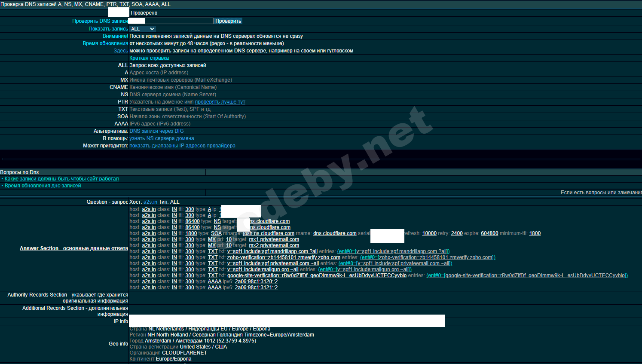
Task: Click entries link for spf.mandrillapp.com record
Action: 394,251
